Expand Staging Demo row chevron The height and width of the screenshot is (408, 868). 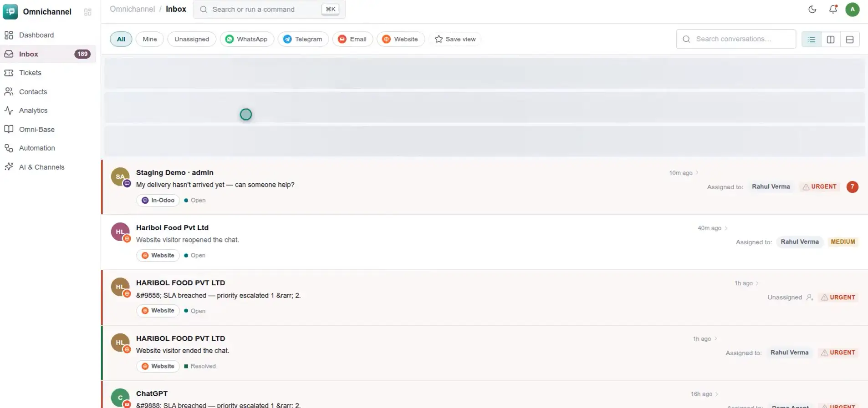point(697,173)
